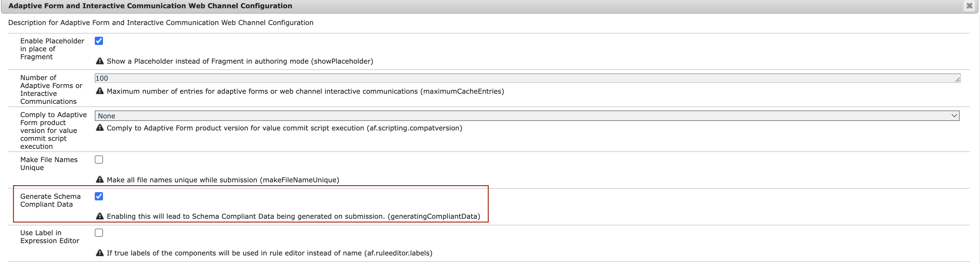Click the Generate Schema Compliant Data label

pyautogui.click(x=50, y=200)
